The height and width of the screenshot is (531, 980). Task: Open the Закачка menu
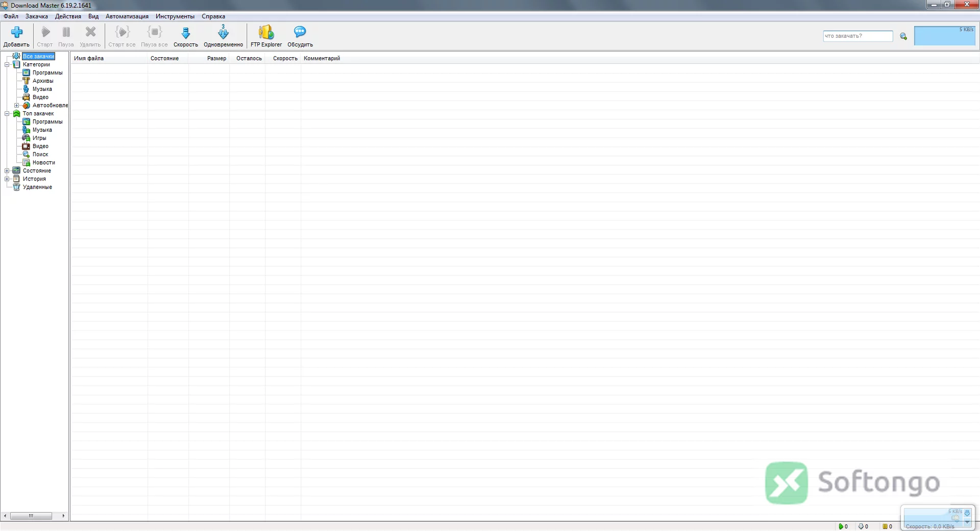(x=37, y=16)
